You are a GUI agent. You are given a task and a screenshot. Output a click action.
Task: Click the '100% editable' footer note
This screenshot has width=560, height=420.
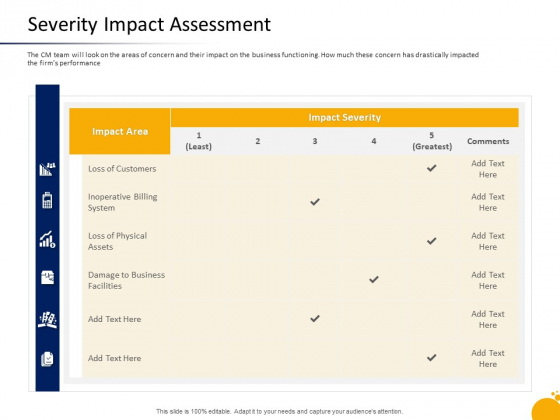(x=279, y=411)
